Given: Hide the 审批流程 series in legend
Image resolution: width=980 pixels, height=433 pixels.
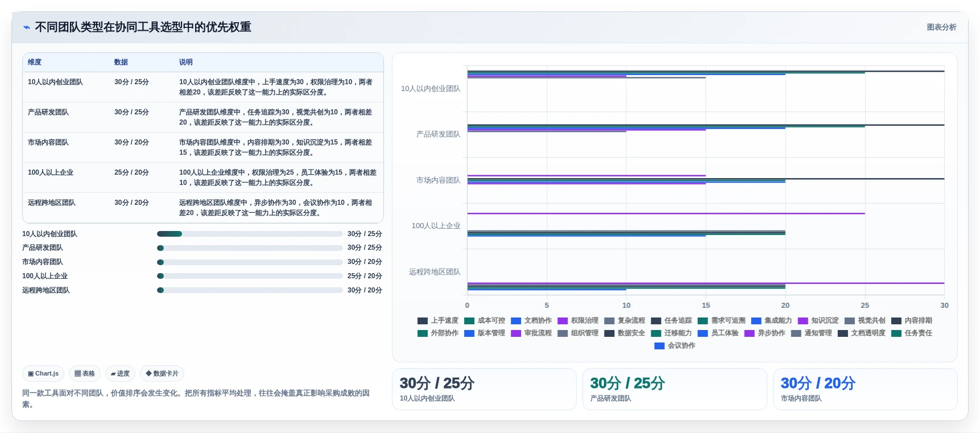Looking at the screenshot, I should [x=531, y=333].
